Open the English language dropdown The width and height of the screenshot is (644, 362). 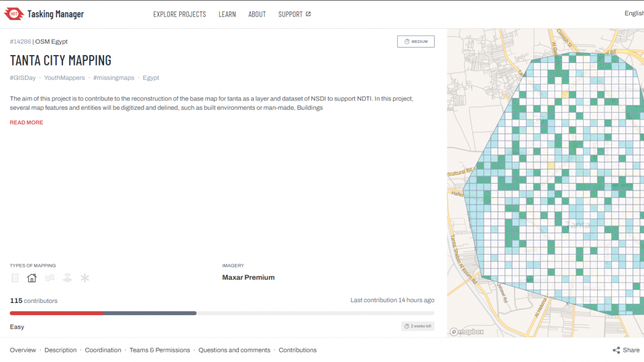pyautogui.click(x=633, y=13)
